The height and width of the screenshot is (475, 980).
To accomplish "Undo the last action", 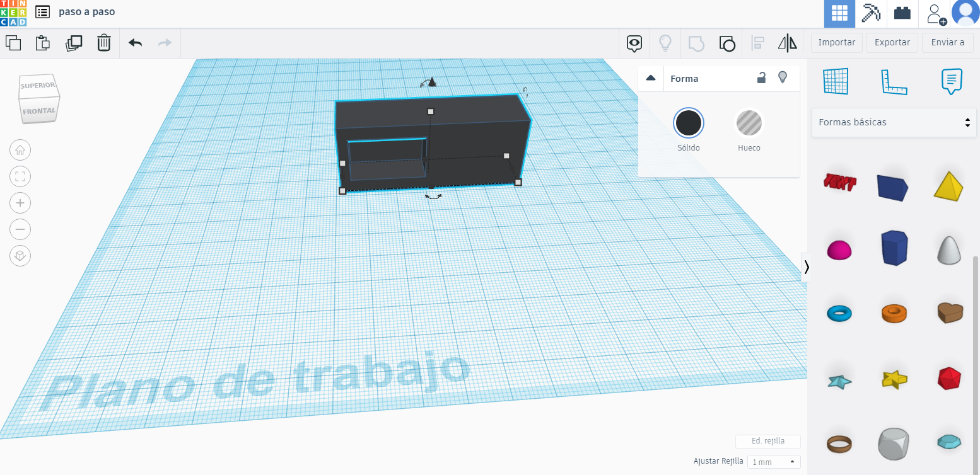I will [x=134, y=43].
